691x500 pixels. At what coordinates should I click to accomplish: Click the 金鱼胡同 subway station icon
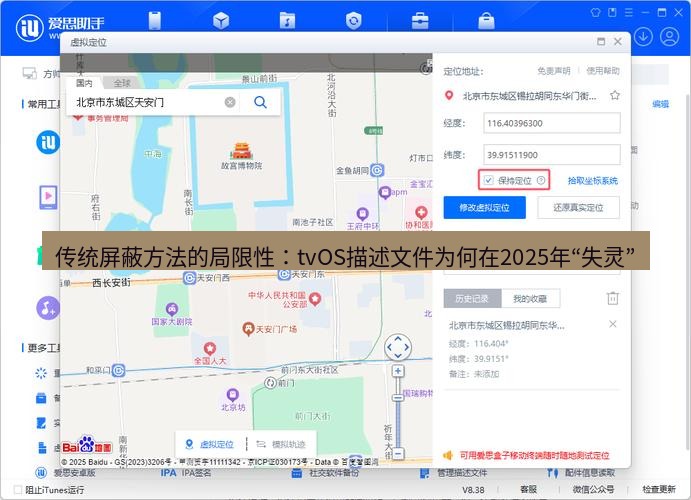pos(377,170)
